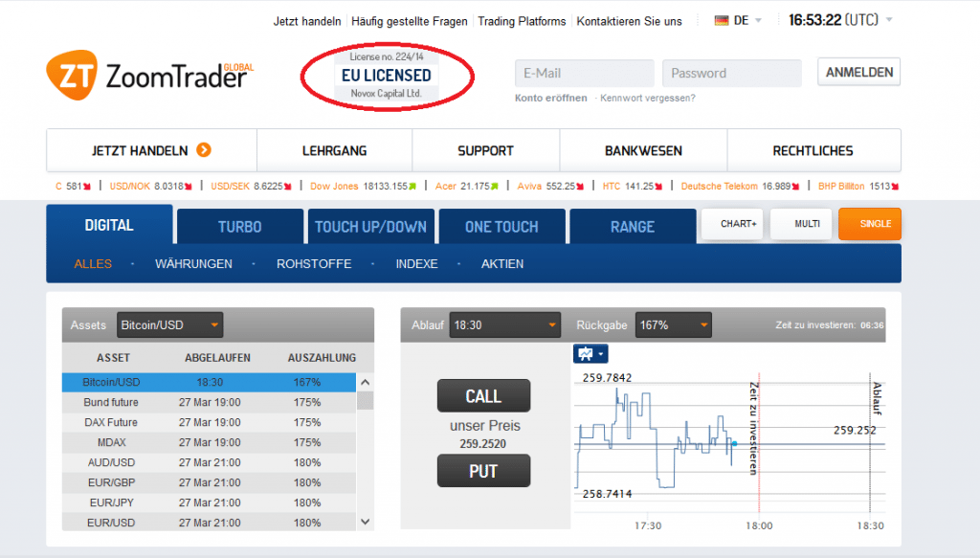Filter by Rohstoffe category
This screenshot has width=980, height=558.
pos(314,264)
